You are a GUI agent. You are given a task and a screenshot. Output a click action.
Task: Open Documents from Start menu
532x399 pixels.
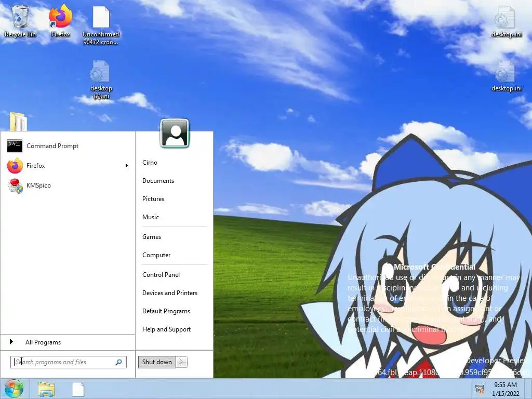tap(158, 181)
